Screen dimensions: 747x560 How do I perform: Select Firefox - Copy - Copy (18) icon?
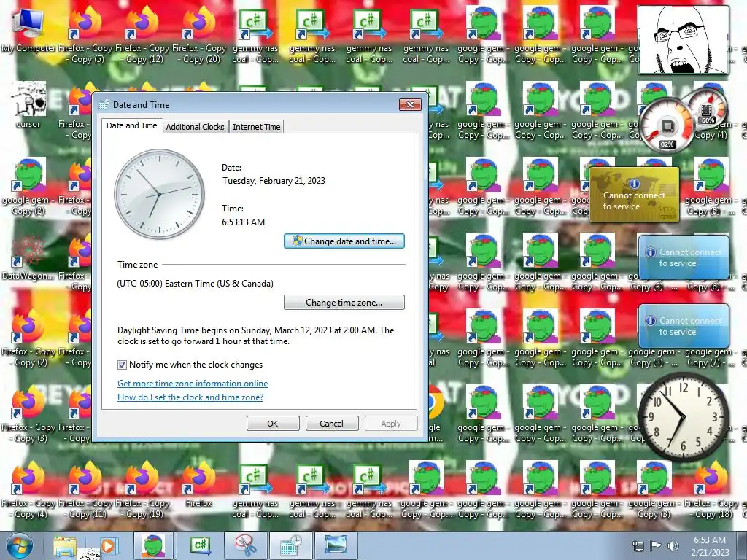(x=711, y=490)
